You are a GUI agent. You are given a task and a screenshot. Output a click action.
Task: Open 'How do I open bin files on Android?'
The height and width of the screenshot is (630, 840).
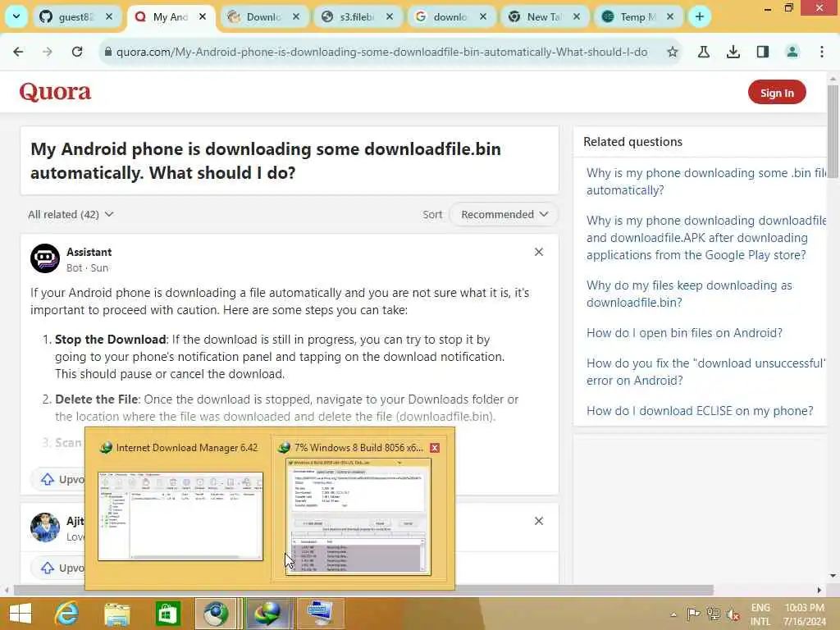point(684,333)
